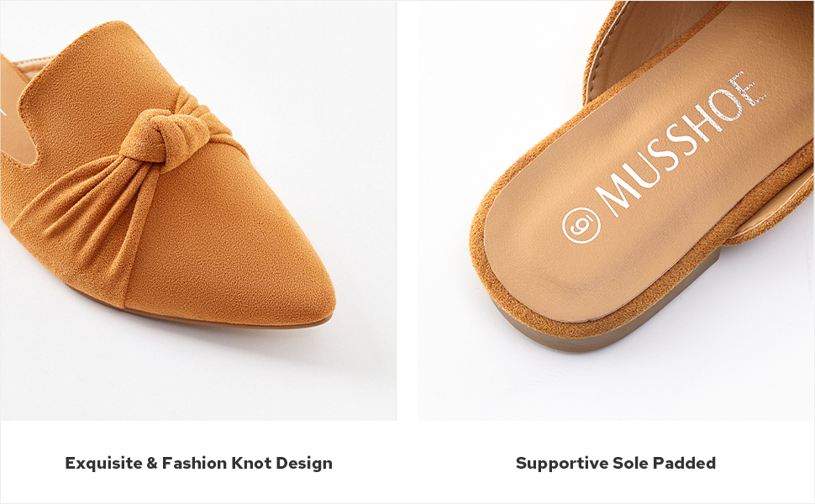Click the MUSSHOE brand text on insole

(681, 144)
